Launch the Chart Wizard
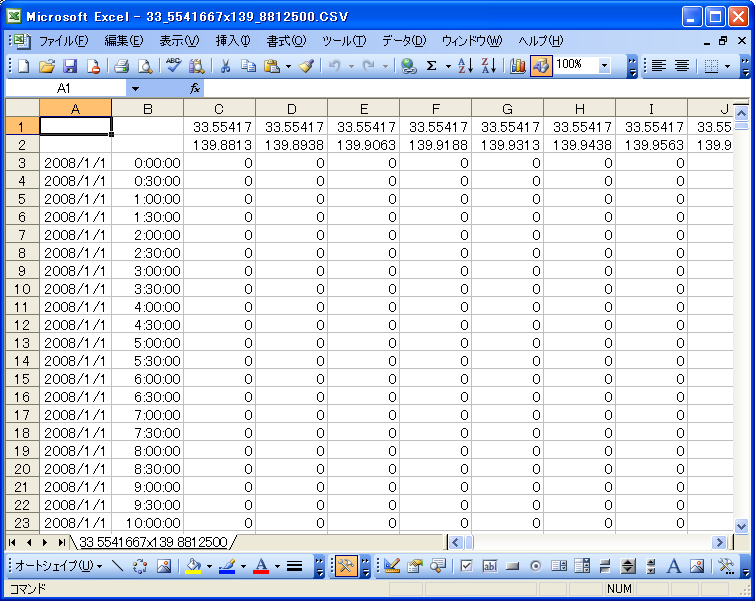755x601 pixels. click(518, 66)
